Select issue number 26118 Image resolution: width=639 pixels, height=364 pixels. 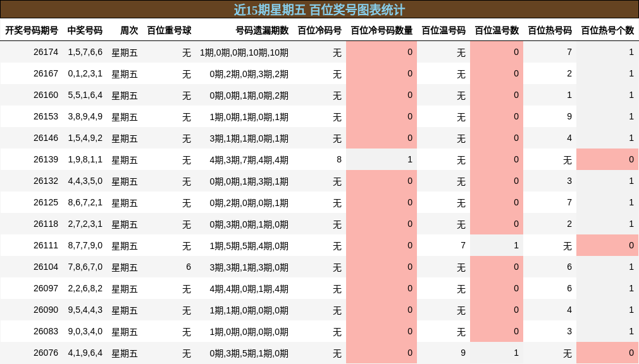46,224
